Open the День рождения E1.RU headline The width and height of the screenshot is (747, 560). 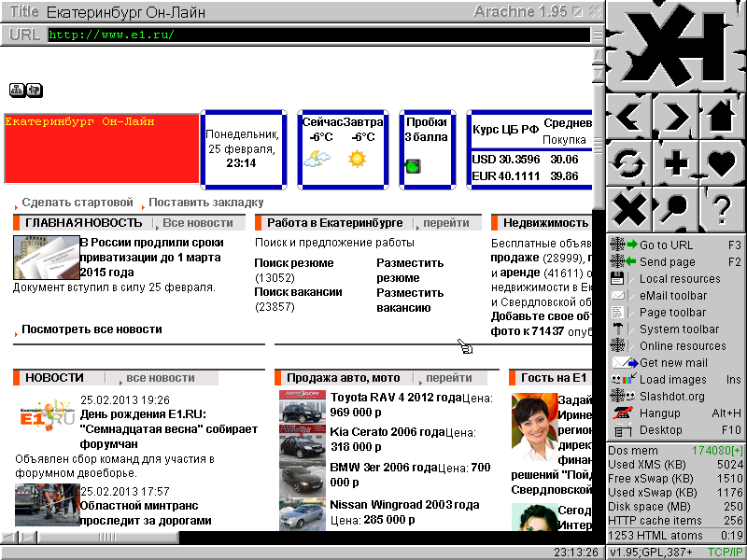pyautogui.click(x=169, y=429)
